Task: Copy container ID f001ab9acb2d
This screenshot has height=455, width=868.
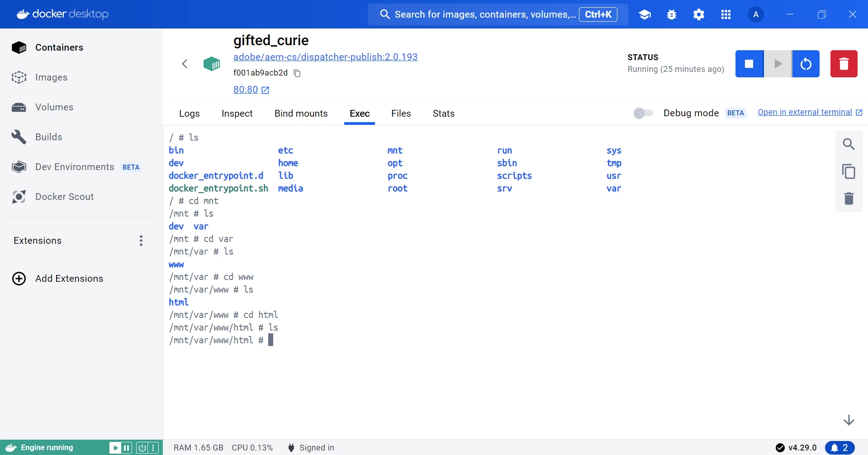Action: pyautogui.click(x=297, y=73)
